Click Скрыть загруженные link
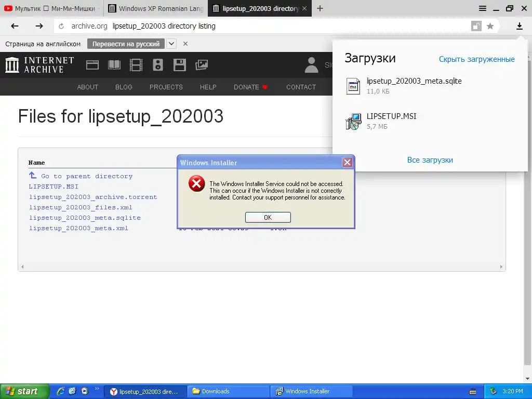Screen dimensions: 532x399 tap(477, 59)
